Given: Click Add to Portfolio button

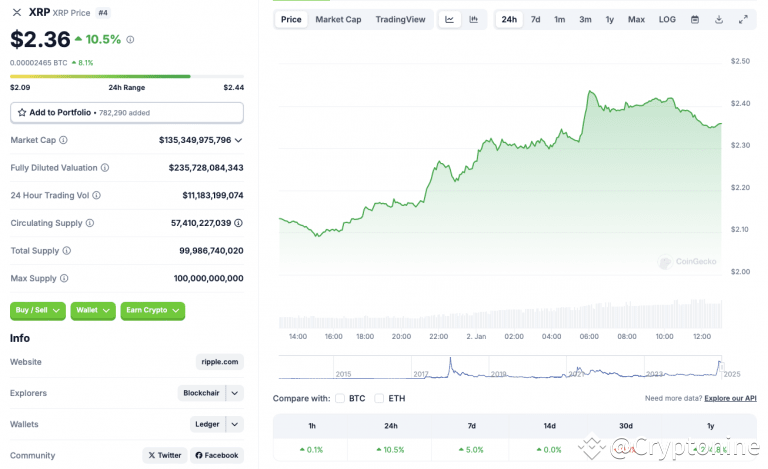Looking at the screenshot, I should 127,113.
